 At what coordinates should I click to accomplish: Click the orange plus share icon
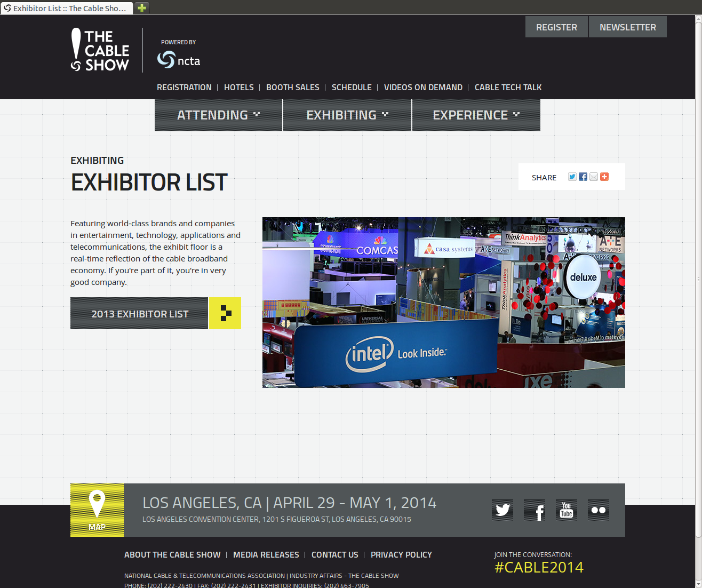click(604, 177)
